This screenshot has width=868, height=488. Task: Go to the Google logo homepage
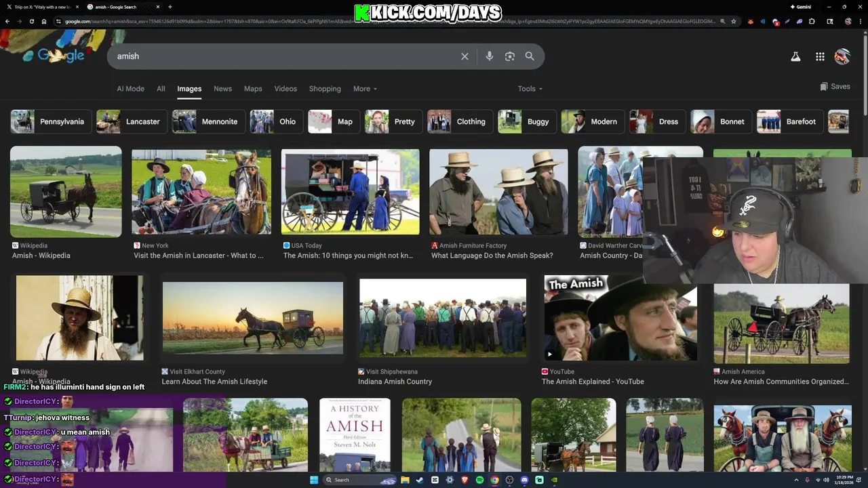[x=61, y=56]
